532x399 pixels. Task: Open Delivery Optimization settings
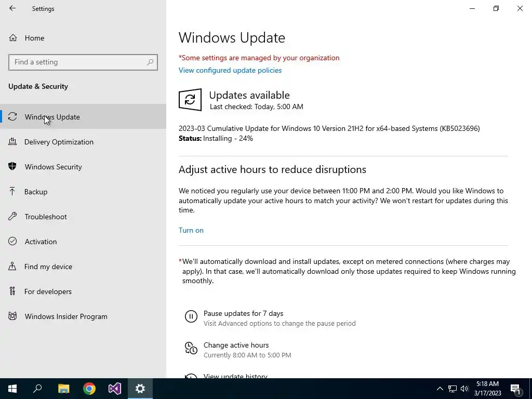[83, 142]
